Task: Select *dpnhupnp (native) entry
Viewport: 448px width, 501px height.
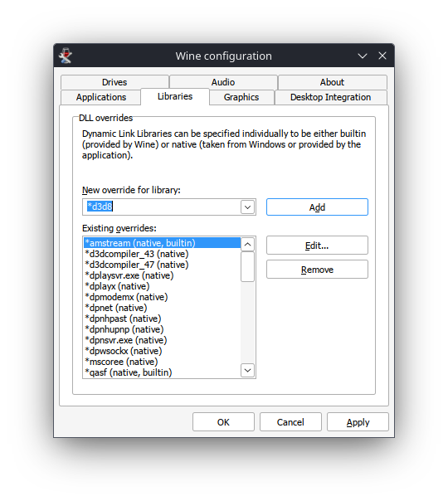Action: pos(162,329)
